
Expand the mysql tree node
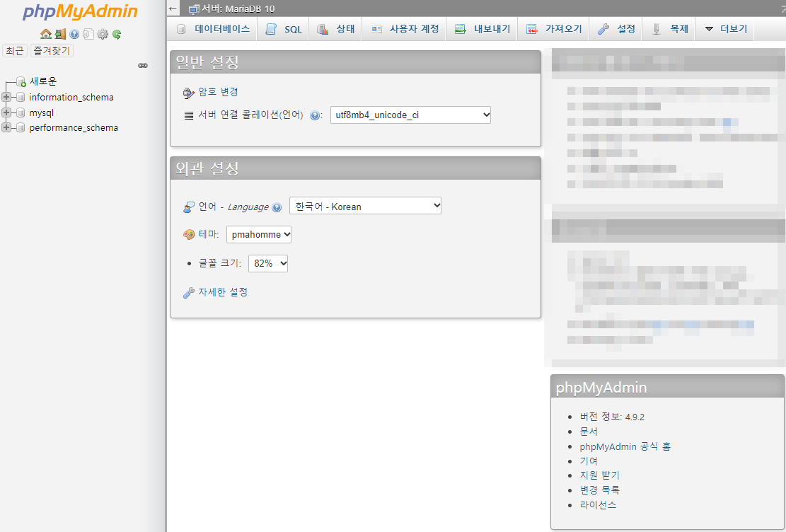[x=6, y=112]
